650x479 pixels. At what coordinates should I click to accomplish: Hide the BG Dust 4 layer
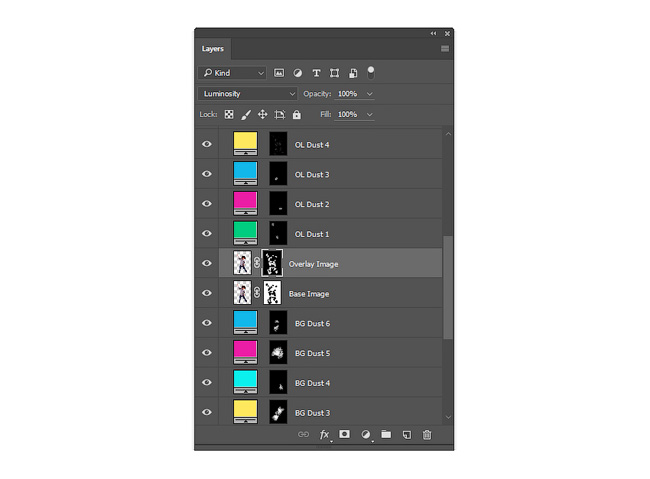point(207,382)
